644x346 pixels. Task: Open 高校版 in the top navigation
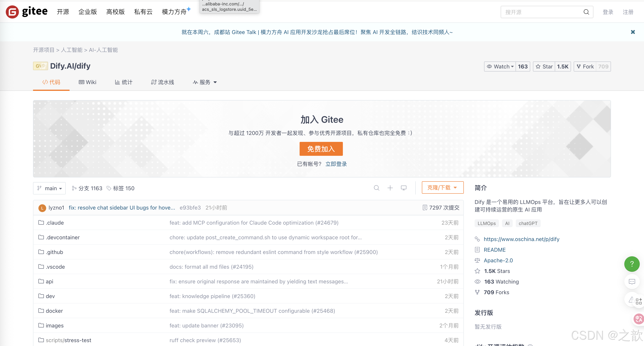tap(115, 12)
